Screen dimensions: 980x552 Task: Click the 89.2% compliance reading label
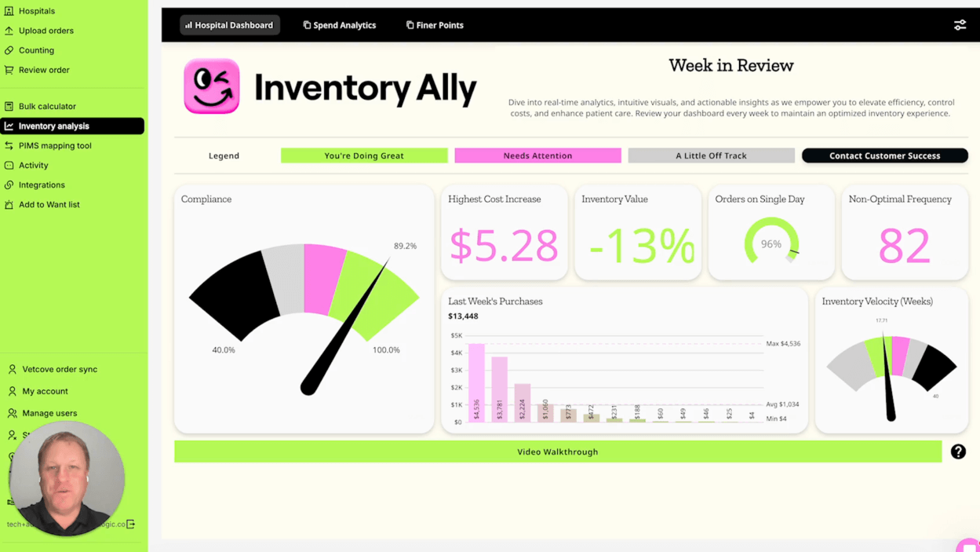click(405, 246)
